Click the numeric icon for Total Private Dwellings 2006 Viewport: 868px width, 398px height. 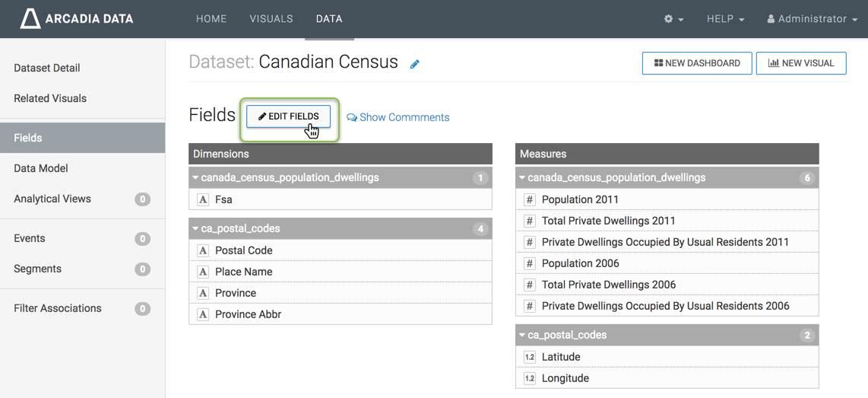(530, 285)
